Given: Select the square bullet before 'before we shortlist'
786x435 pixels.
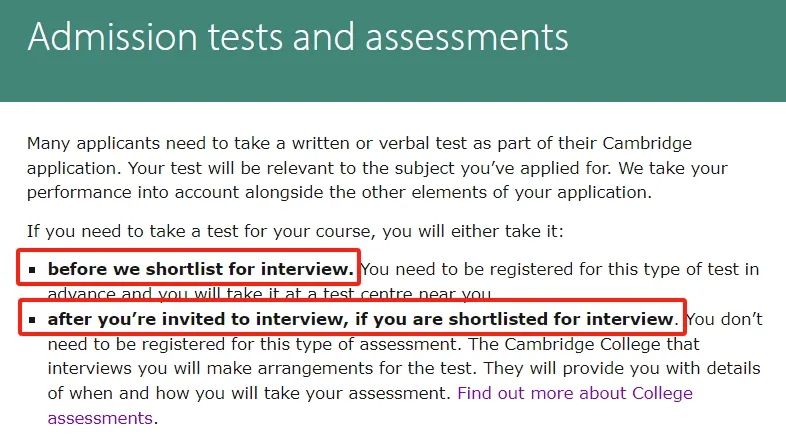Looking at the screenshot, I should [x=33, y=270].
